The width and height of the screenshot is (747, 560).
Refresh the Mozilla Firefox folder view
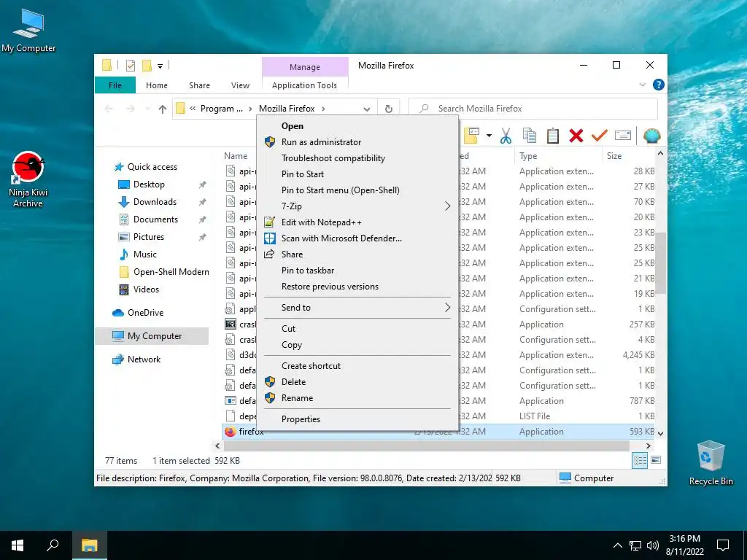pyautogui.click(x=388, y=109)
